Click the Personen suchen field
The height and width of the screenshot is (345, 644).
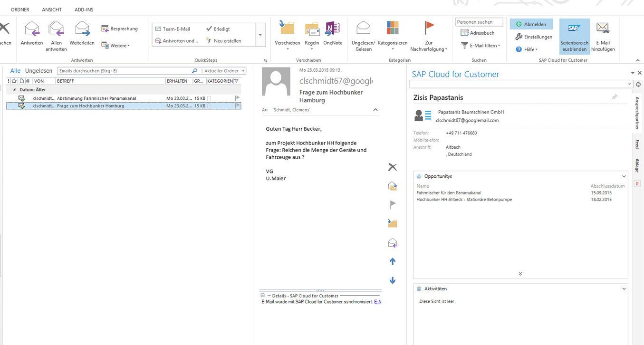click(x=479, y=22)
